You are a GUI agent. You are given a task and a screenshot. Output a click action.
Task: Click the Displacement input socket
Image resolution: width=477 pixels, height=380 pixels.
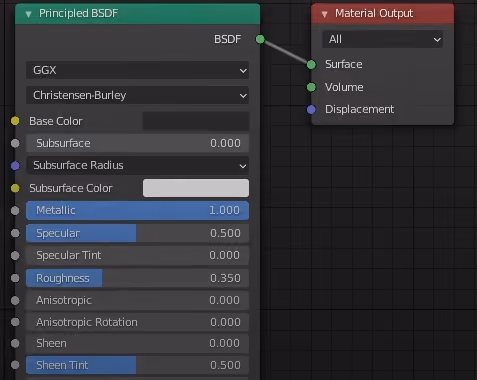pyautogui.click(x=311, y=109)
